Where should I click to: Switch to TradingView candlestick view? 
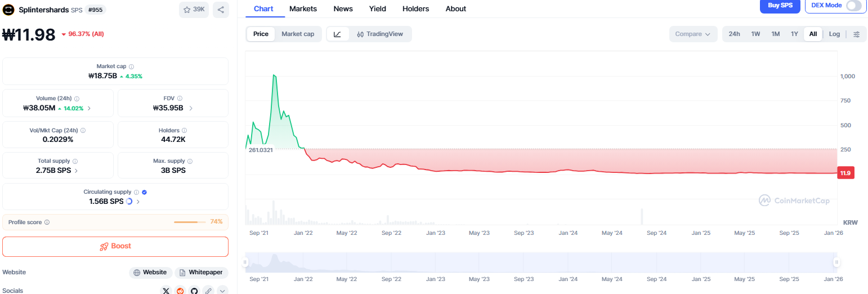coord(380,34)
